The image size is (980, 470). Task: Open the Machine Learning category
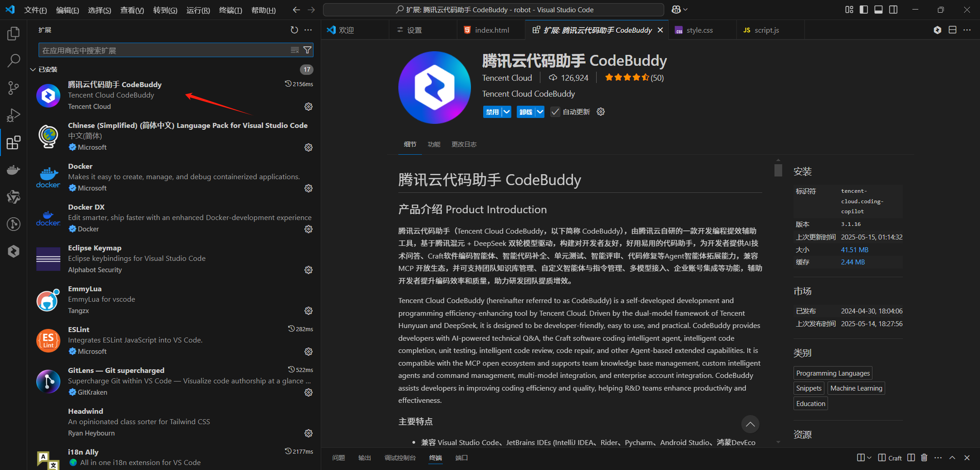[856, 388]
